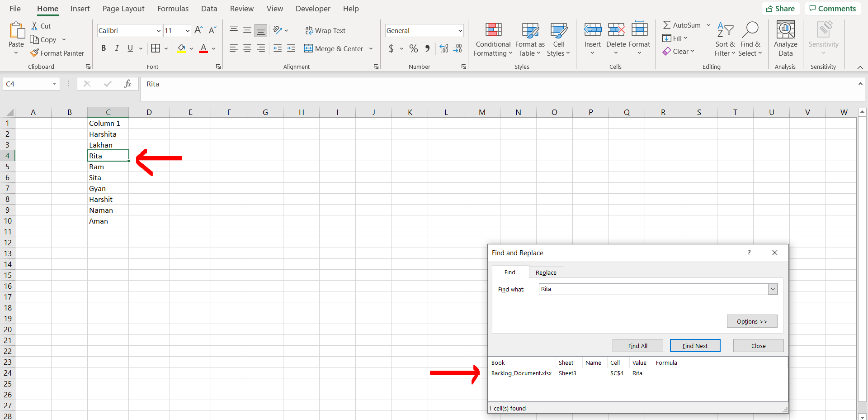Click the Options button in Find and Replace
Image resolution: width=868 pixels, height=420 pixels.
[x=751, y=321]
